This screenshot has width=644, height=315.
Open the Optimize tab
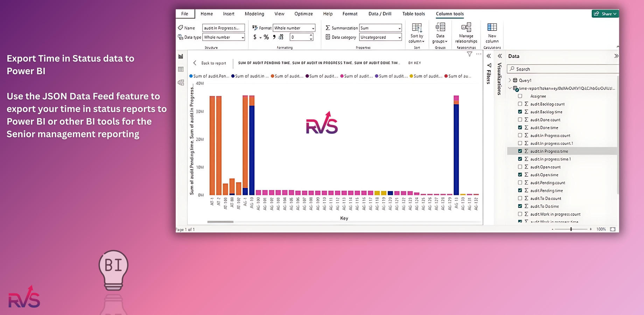point(303,14)
